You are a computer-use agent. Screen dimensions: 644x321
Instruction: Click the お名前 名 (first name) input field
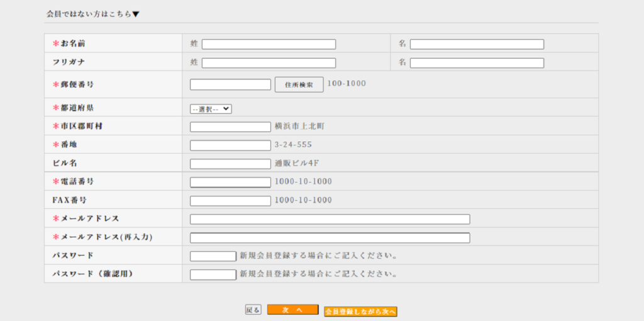click(x=477, y=45)
